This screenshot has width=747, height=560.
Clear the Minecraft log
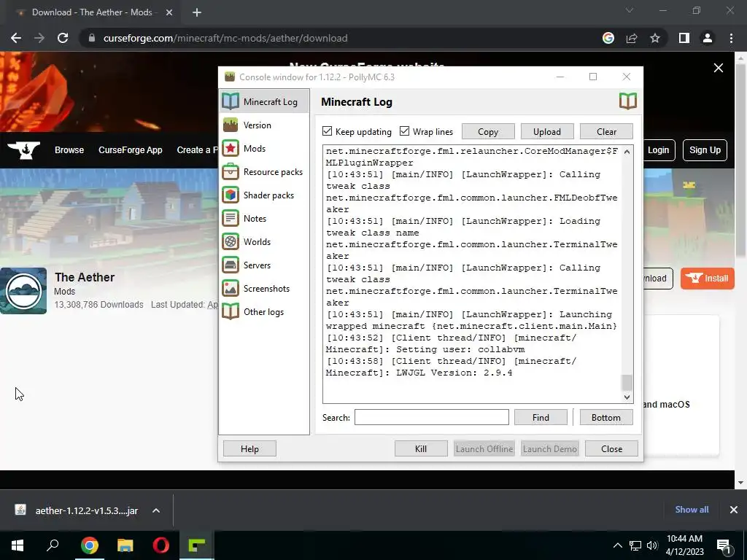click(606, 131)
